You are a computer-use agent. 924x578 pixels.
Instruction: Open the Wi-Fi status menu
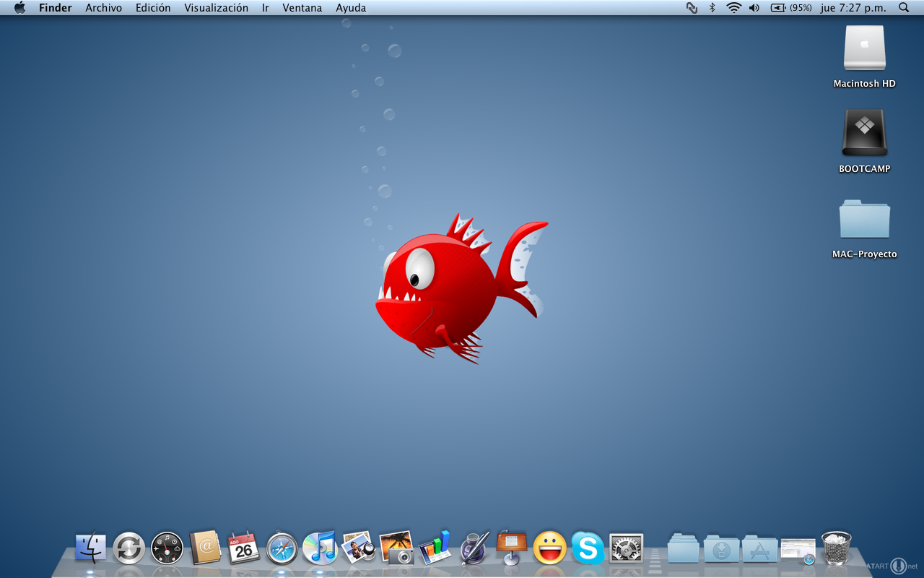(x=734, y=8)
